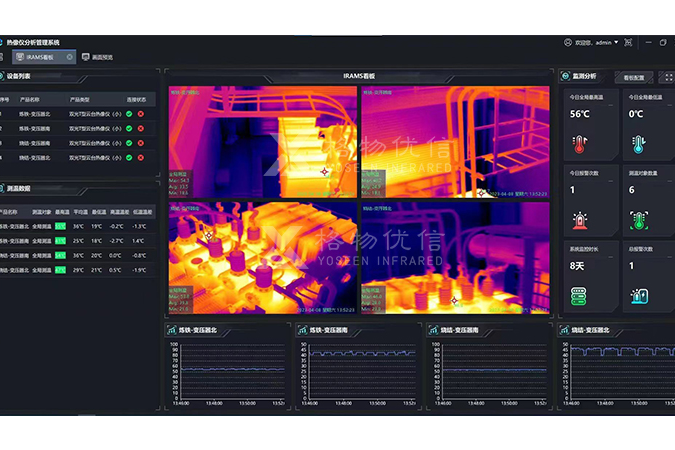
Task: Click the screen capture icon beside admin
Action: tap(629, 42)
